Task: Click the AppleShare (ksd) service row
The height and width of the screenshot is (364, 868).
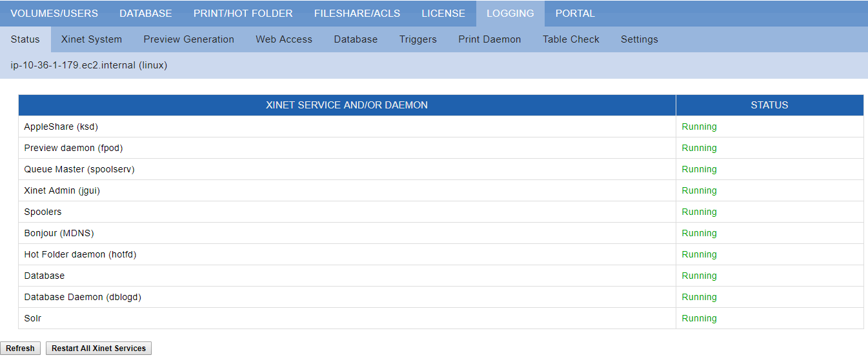Action: point(61,127)
